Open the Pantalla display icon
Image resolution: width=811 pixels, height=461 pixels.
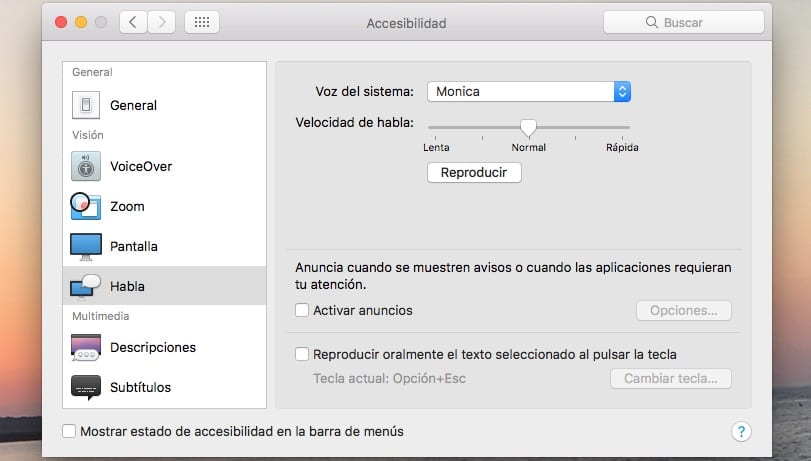tap(86, 246)
